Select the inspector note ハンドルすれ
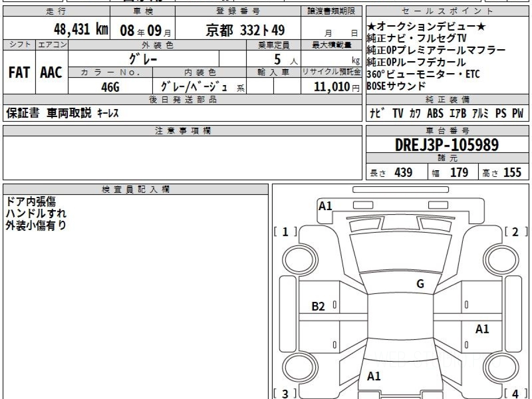The image size is (532, 399). click(36, 213)
